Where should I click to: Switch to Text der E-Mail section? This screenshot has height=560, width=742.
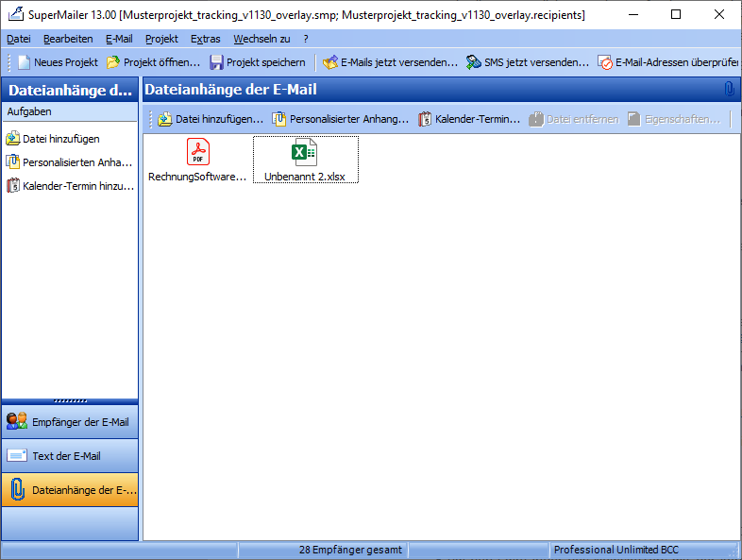tap(70, 456)
